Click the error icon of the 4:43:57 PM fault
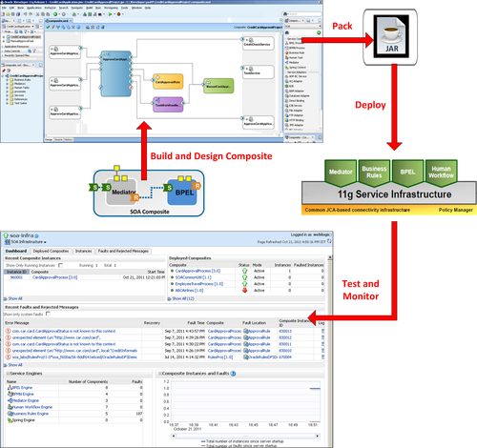477x448 pixels. pyautogui.click(x=8, y=331)
